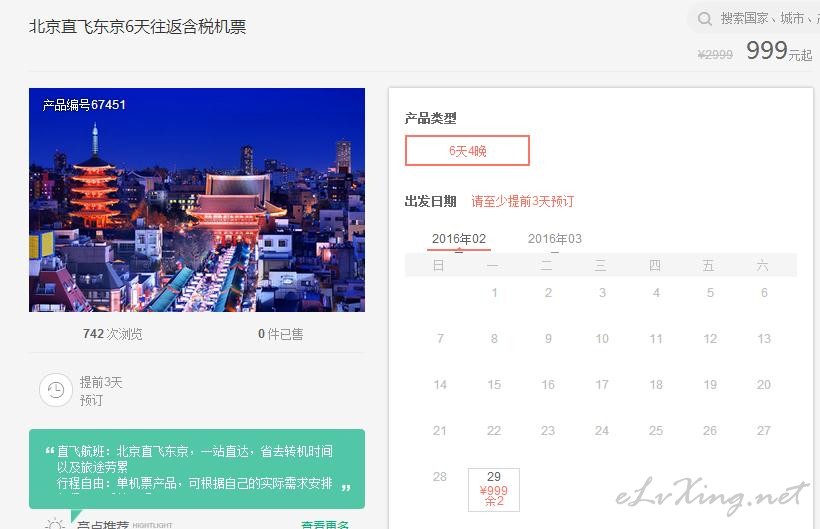820x529 pixels.
Task: Click calendar date 10
Action: point(602,339)
